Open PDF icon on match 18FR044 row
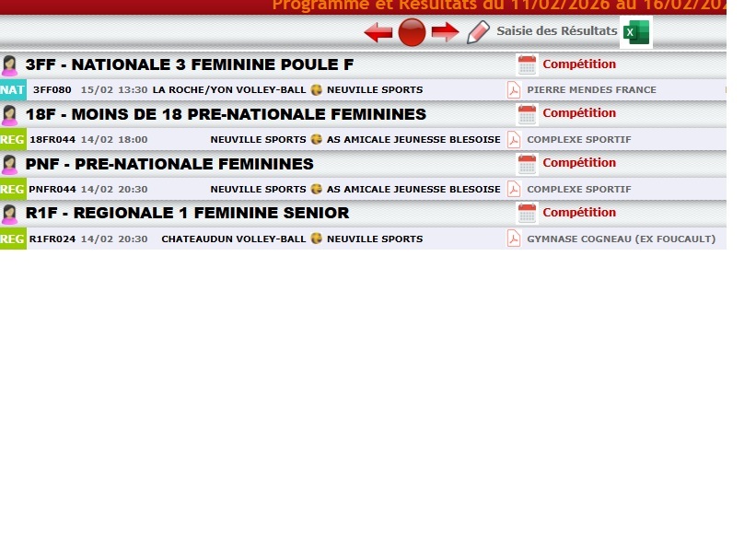The height and width of the screenshot is (536, 756). pos(514,140)
